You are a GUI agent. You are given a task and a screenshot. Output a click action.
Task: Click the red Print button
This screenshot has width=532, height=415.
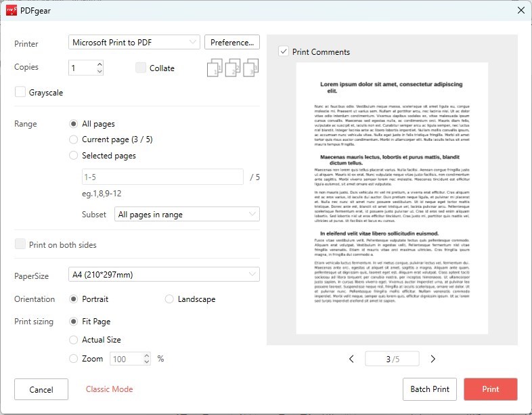tap(491, 389)
